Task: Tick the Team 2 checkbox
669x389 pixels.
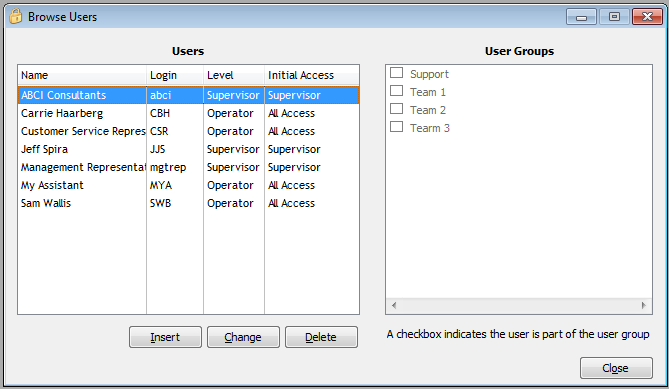Action: coord(396,109)
